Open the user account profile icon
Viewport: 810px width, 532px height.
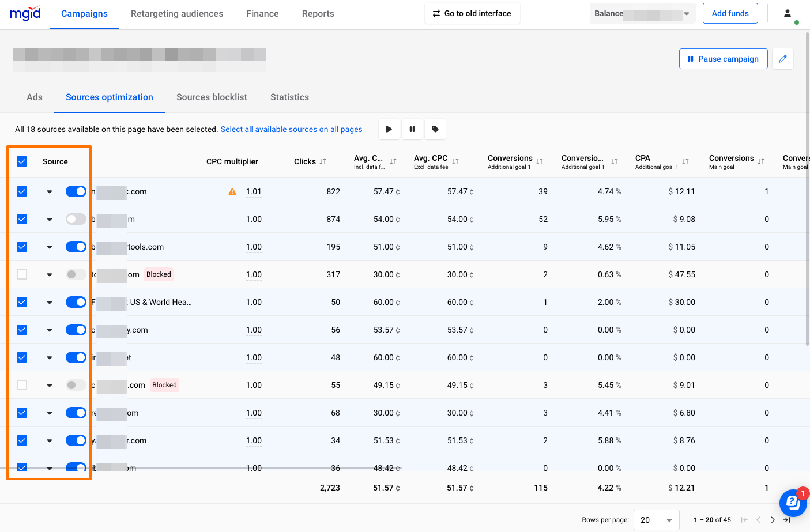point(788,13)
